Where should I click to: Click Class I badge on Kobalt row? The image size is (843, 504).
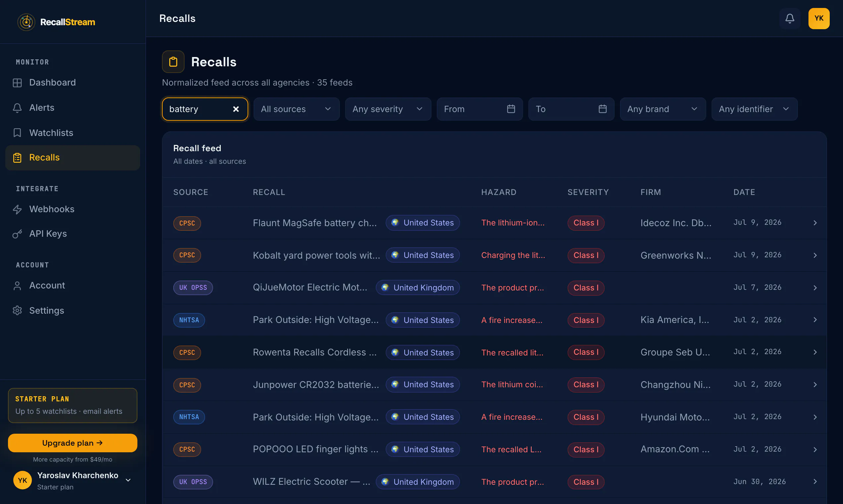(x=586, y=255)
